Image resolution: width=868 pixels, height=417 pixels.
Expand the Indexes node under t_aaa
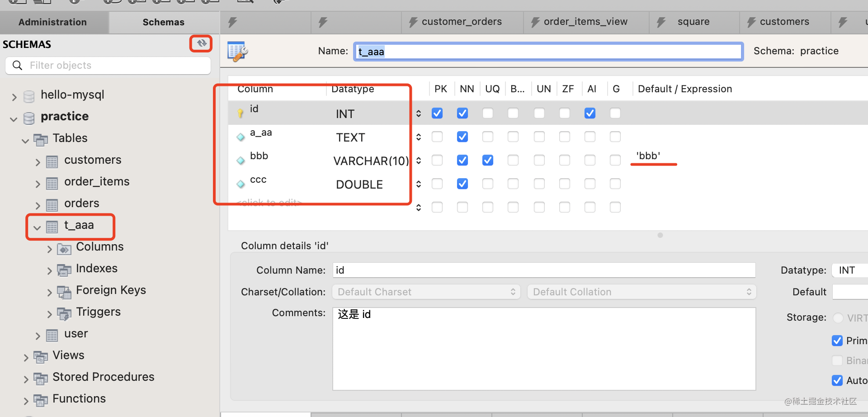[50, 270]
